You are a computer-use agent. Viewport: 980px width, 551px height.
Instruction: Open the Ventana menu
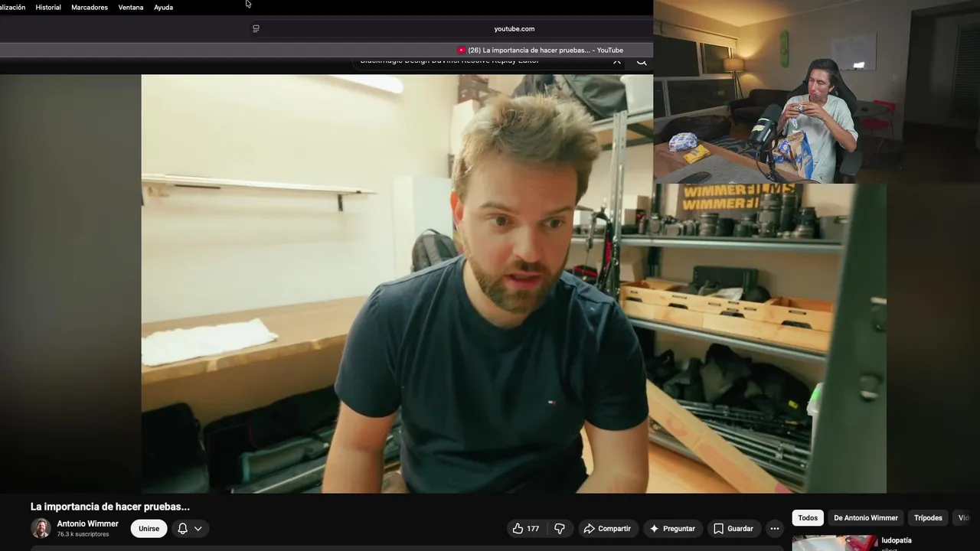[131, 7]
